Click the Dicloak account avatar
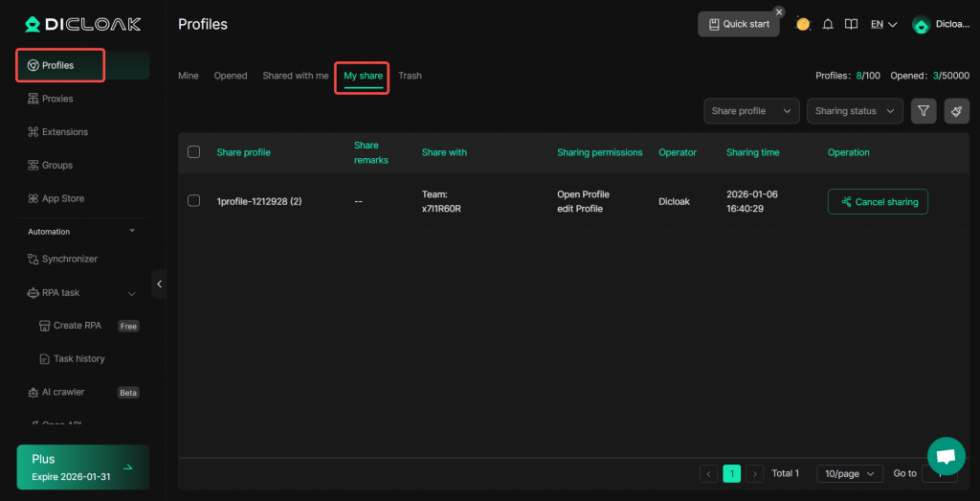The height and width of the screenshot is (501, 980). coord(921,25)
